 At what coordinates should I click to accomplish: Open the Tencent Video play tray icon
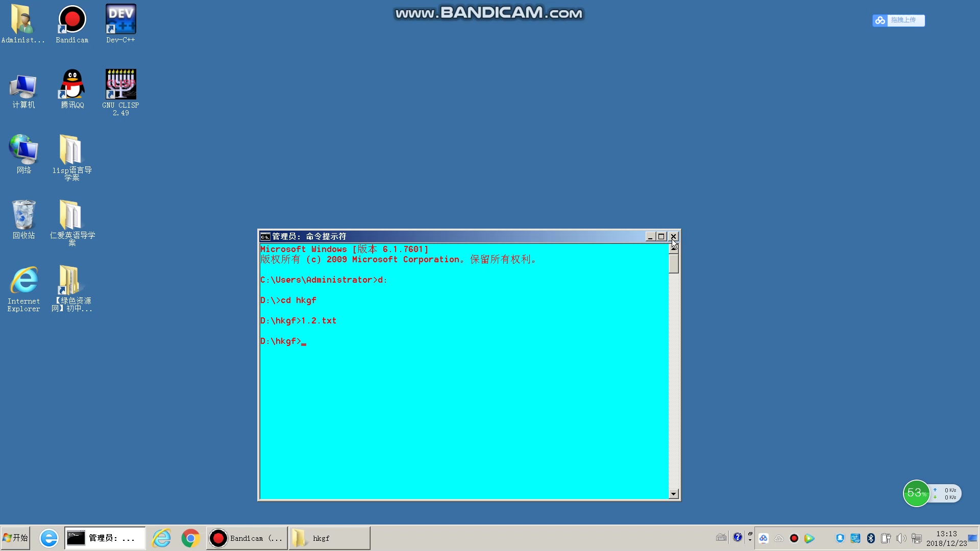click(x=809, y=538)
